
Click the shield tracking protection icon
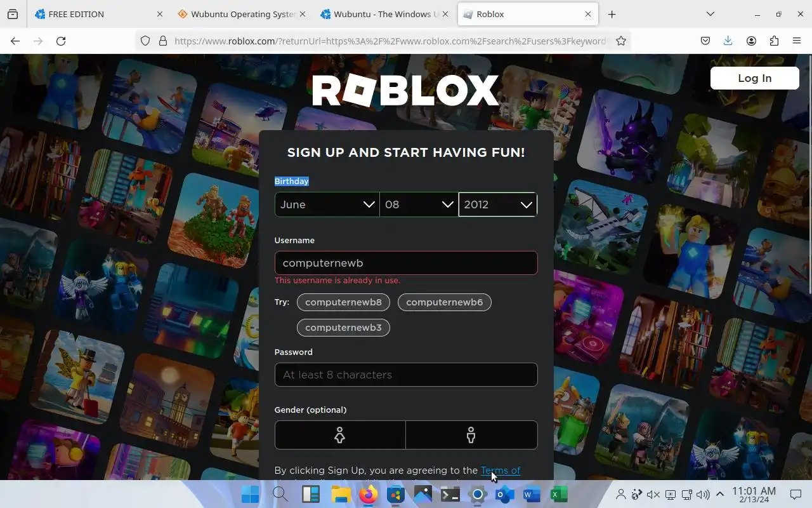pos(145,41)
